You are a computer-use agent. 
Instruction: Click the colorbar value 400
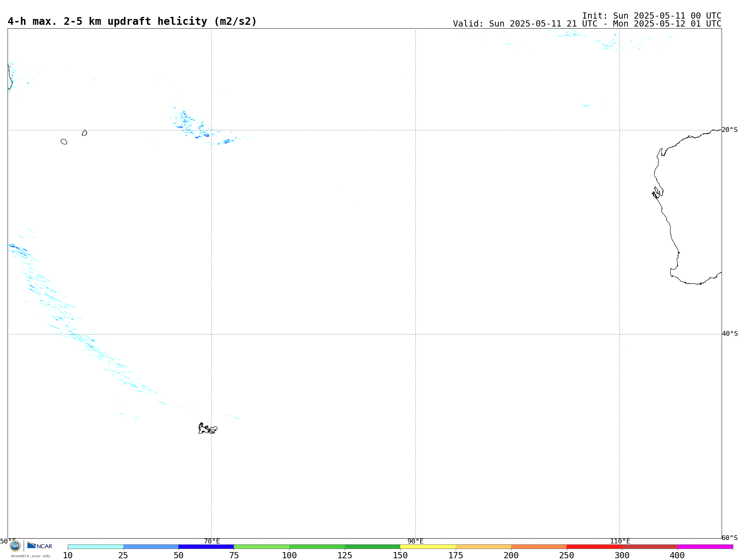677,556
